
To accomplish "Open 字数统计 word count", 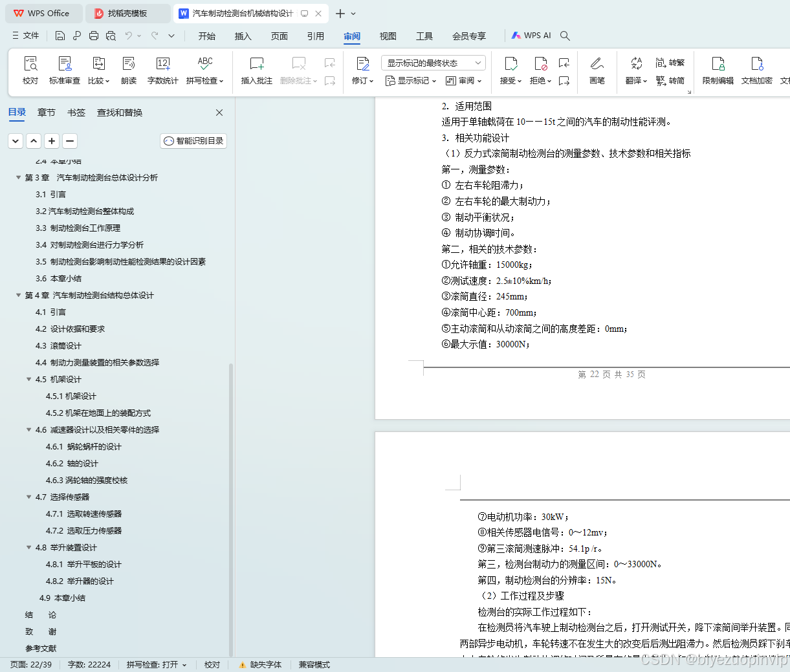I will point(163,70).
